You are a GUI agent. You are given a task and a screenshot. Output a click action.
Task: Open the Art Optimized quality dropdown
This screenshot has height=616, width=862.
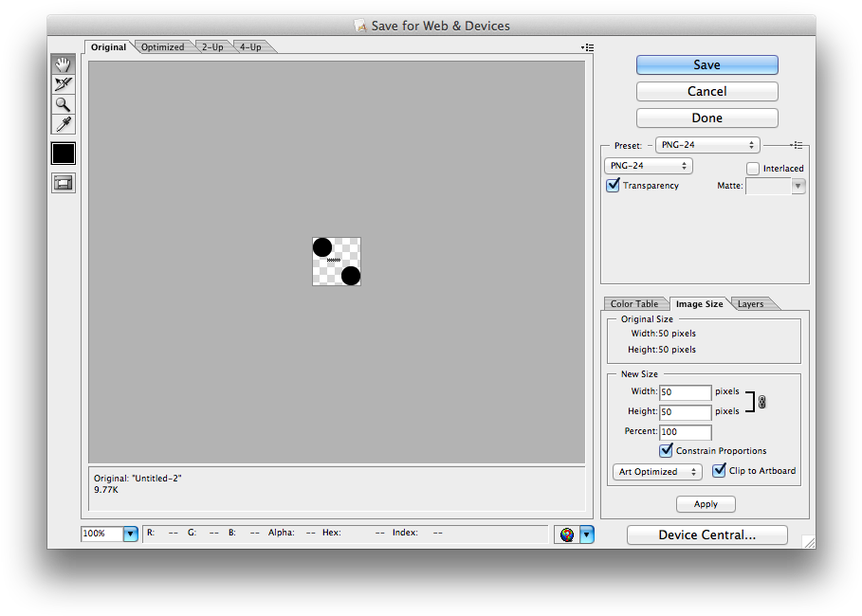point(656,471)
